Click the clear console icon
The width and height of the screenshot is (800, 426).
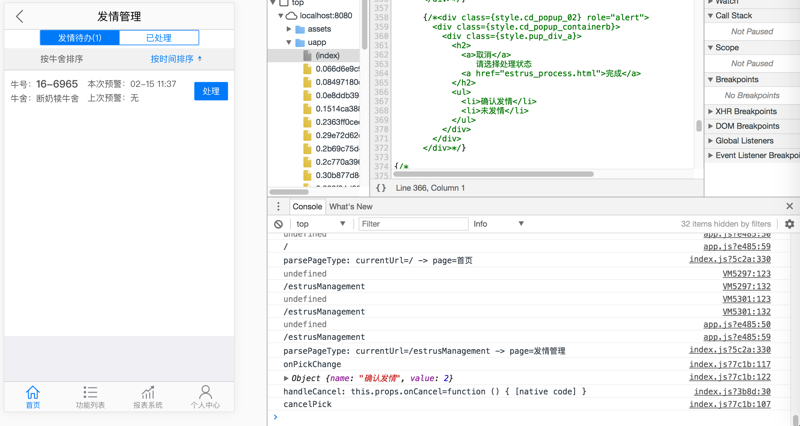[x=279, y=224]
